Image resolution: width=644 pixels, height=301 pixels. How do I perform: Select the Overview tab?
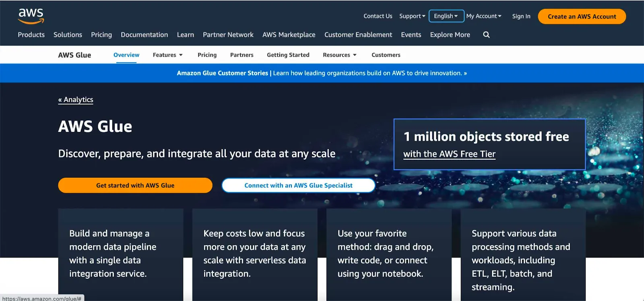126,55
